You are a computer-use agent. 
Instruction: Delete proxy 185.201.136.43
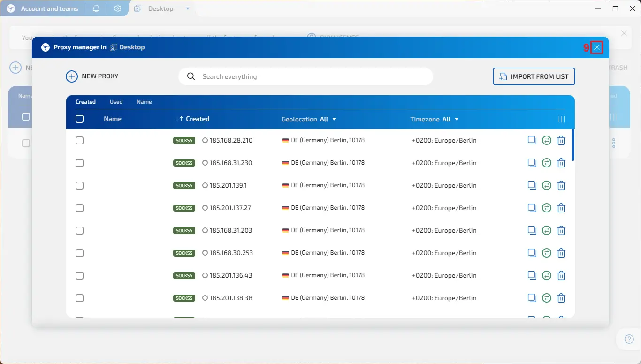(561, 275)
